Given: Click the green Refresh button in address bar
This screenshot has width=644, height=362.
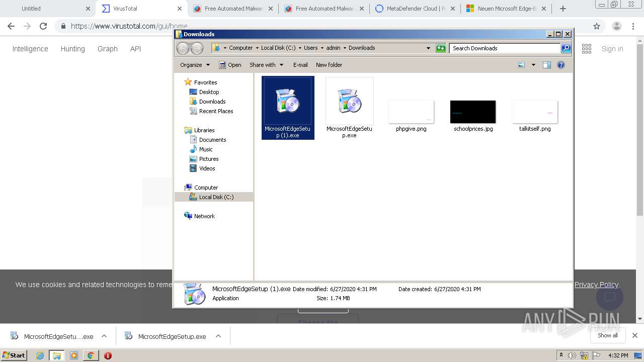Looking at the screenshot, I should (441, 48).
